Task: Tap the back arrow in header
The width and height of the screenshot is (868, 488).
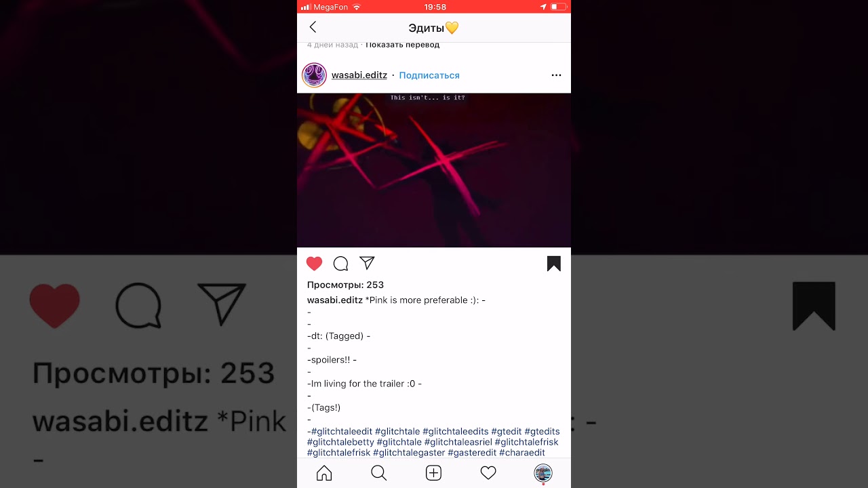Action: 313,27
